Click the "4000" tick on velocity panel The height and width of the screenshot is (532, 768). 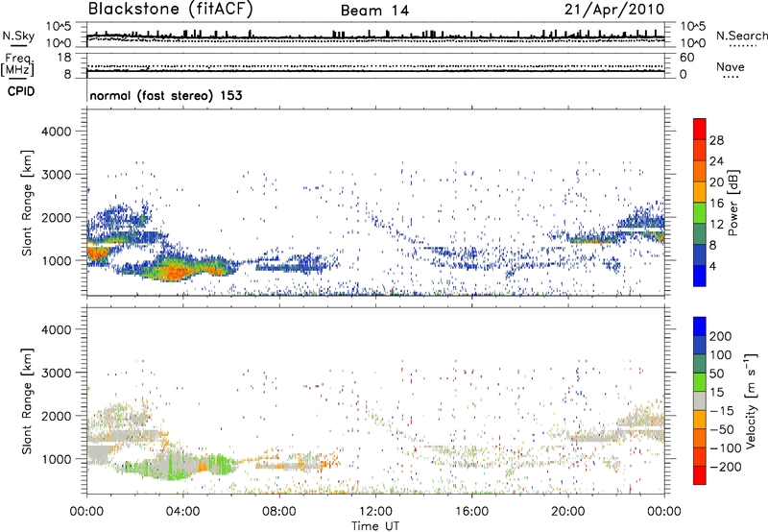pyautogui.click(x=56, y=329)
